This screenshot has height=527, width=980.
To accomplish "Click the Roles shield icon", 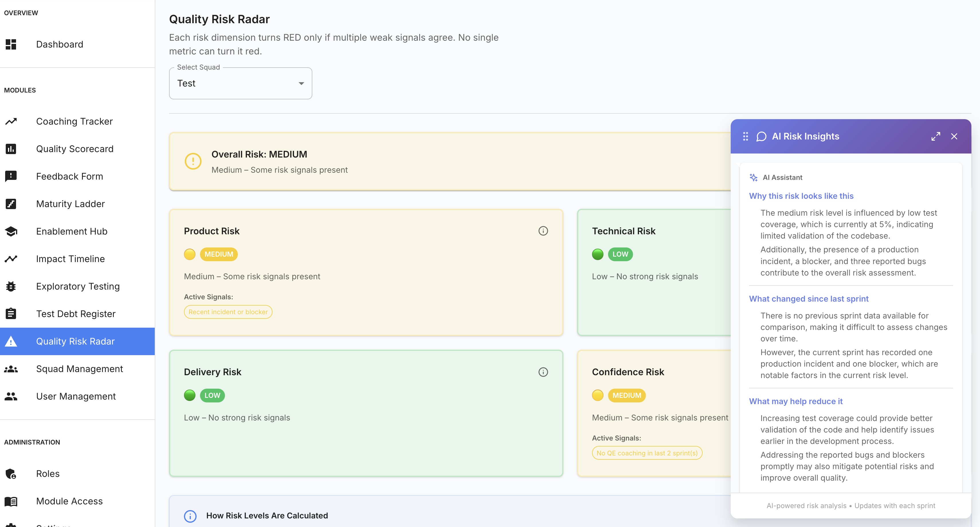I will 11,474.
